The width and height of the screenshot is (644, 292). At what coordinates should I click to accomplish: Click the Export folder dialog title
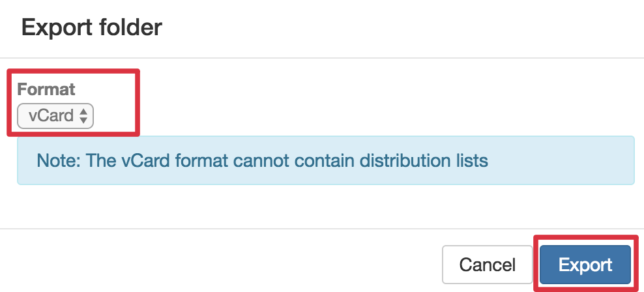pos(92,27)
